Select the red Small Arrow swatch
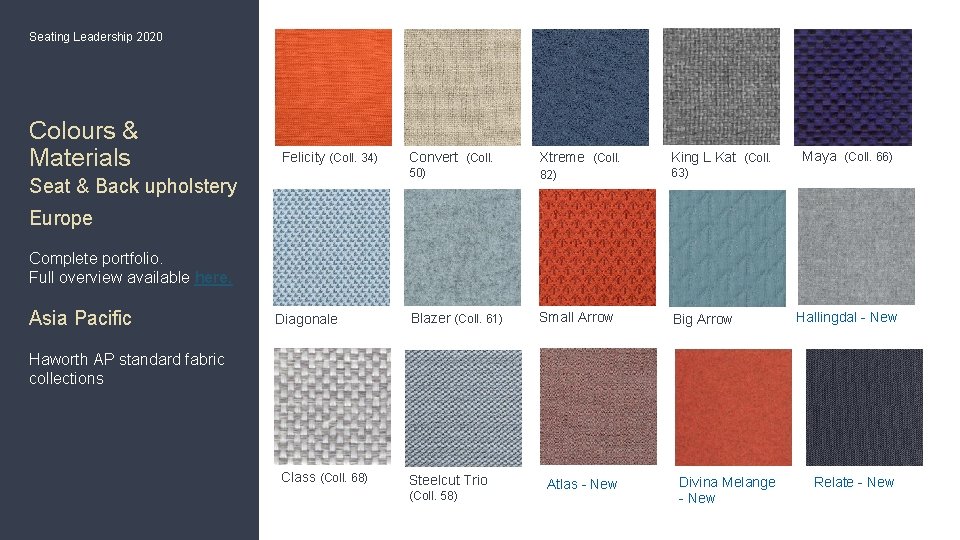This screenshot has height=540, width=960. (597, 247)
